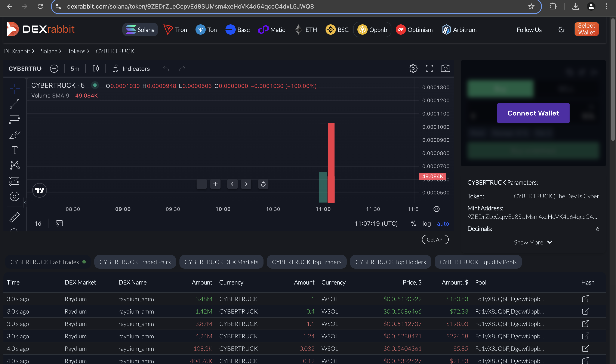Click the Select Wallet button

pos(586,29)
